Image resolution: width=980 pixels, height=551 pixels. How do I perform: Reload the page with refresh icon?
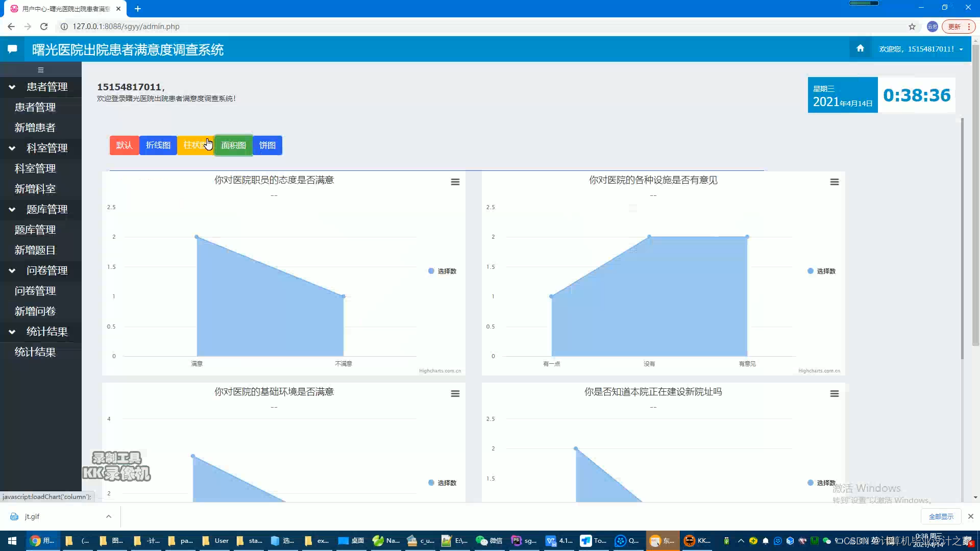tap(44, 27)
